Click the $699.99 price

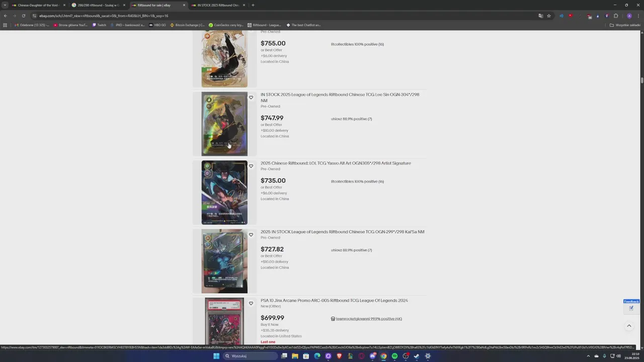(x=272, y=318)
